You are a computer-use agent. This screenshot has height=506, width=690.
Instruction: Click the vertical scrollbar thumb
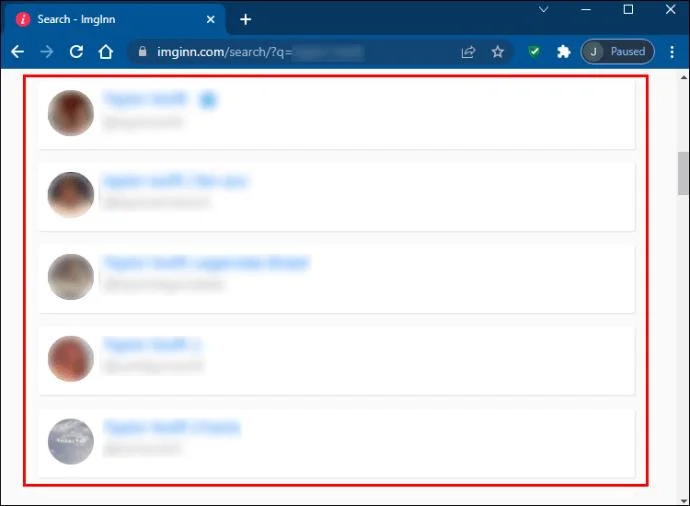click(683, 173)
